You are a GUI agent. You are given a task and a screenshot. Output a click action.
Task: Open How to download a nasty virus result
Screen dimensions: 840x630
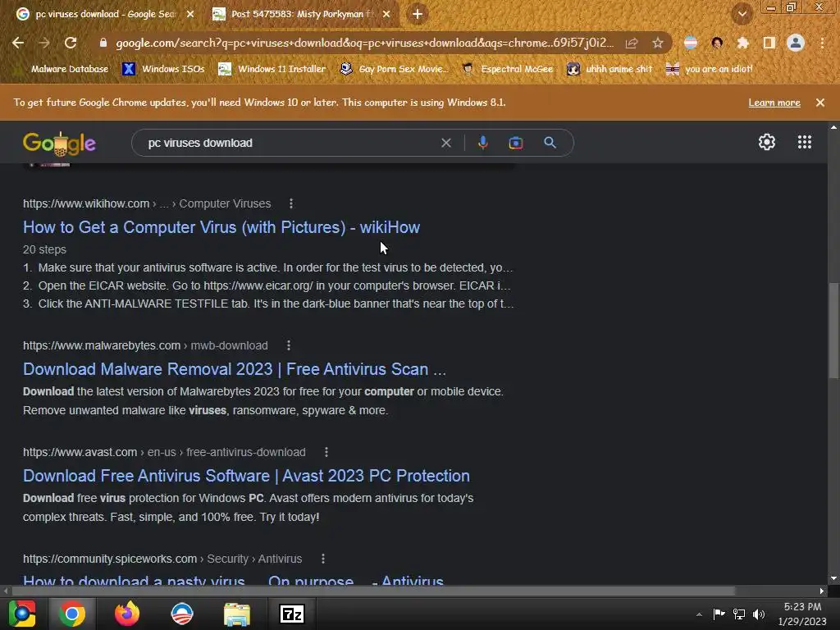click(233, 580)
